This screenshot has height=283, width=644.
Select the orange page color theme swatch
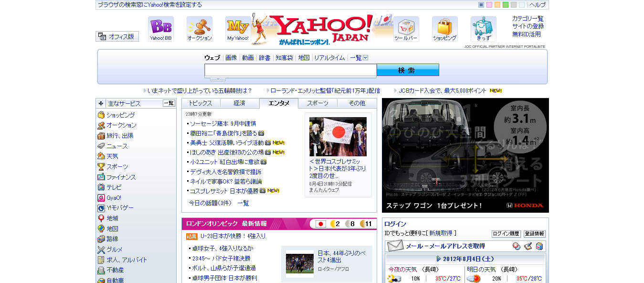[x=497, y=5]
